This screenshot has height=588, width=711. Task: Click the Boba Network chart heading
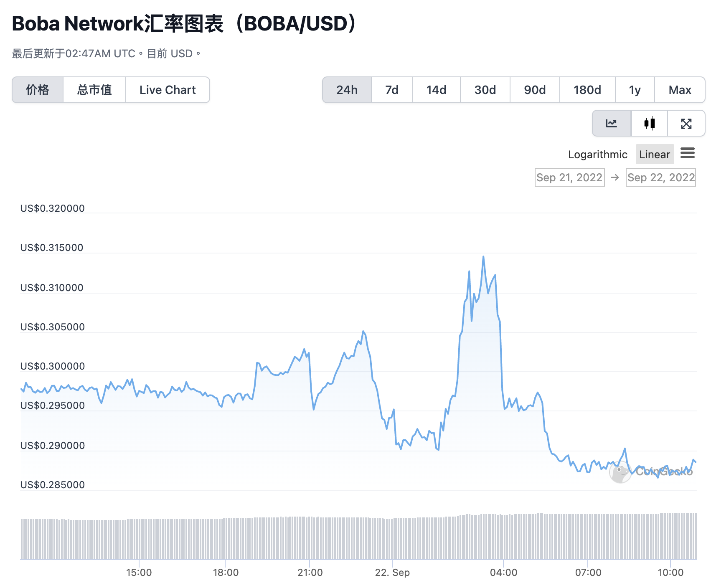[185, 23]
